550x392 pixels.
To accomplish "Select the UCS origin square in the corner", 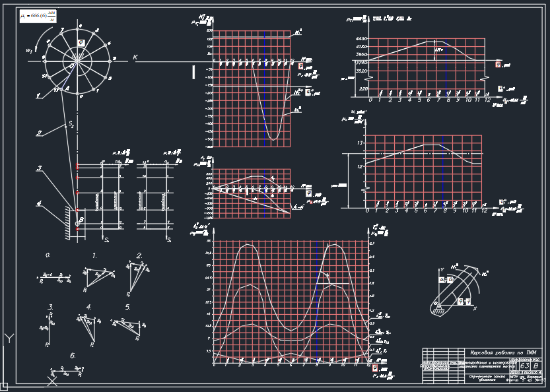I will pyautogui.click(x=4, y=387).
